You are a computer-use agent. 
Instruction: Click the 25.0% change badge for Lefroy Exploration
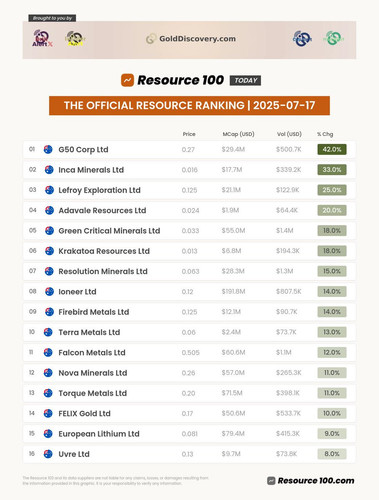(x=332, y=190)
